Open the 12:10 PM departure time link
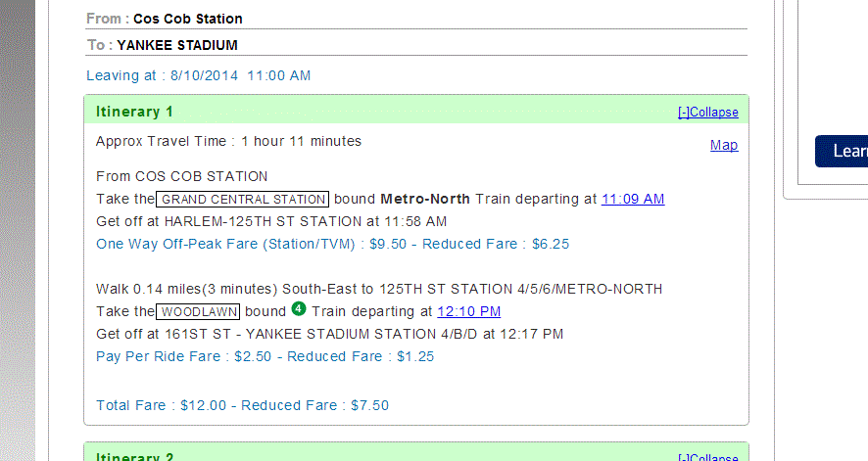 (x=468, y=311)
